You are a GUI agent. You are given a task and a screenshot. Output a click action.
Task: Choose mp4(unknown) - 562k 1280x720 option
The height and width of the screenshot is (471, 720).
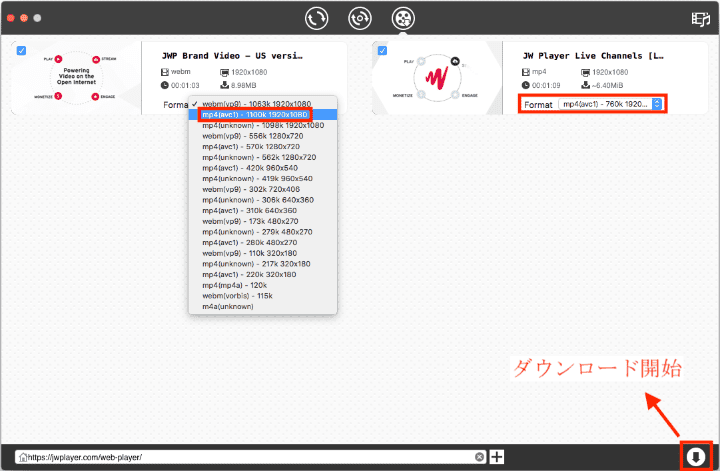(x=263, y=157)
